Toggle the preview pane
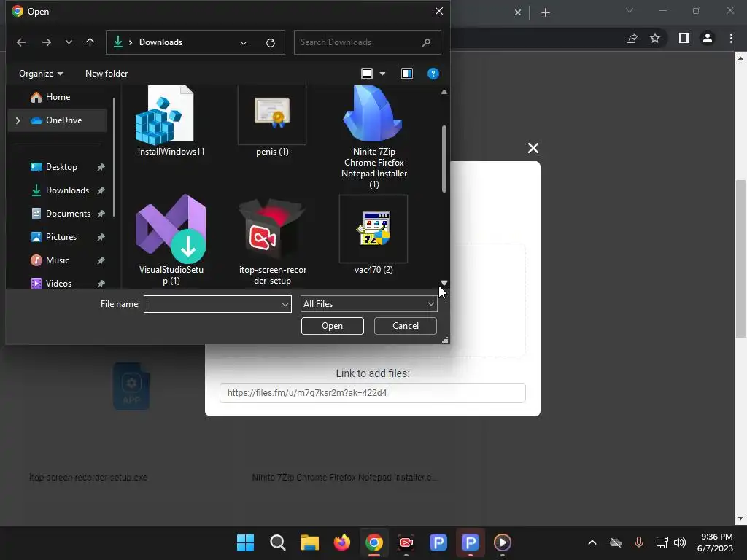Image resolution: width=747 pixels, height=560 pixels. coord(407,74)
